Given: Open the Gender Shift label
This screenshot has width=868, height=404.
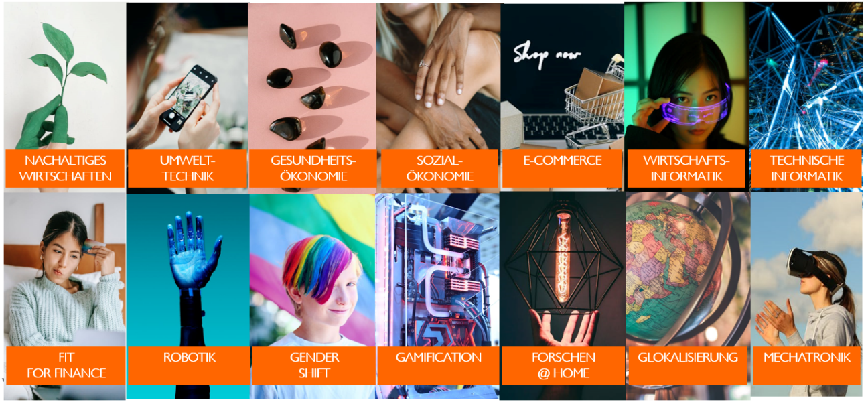Looking at the screenshot, I should [x=313, y=365].
